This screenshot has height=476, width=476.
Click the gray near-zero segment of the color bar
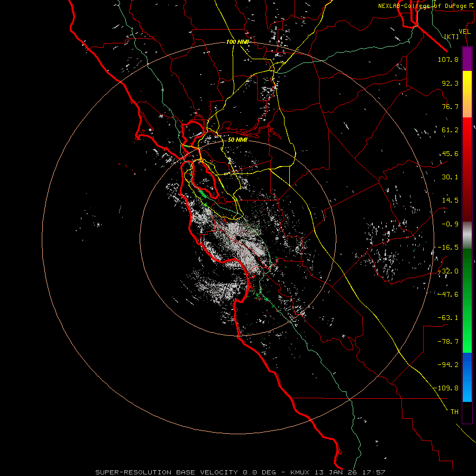[x=467, y=235]
